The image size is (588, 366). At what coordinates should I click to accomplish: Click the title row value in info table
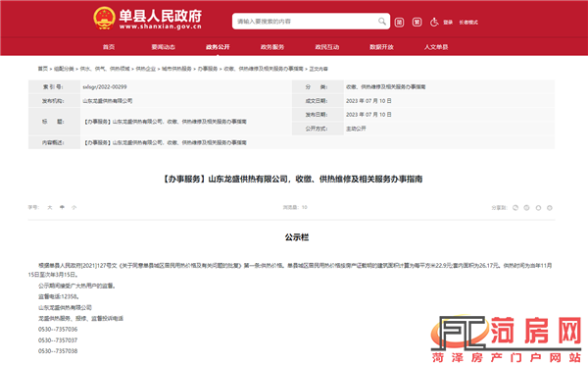point(165,122)
